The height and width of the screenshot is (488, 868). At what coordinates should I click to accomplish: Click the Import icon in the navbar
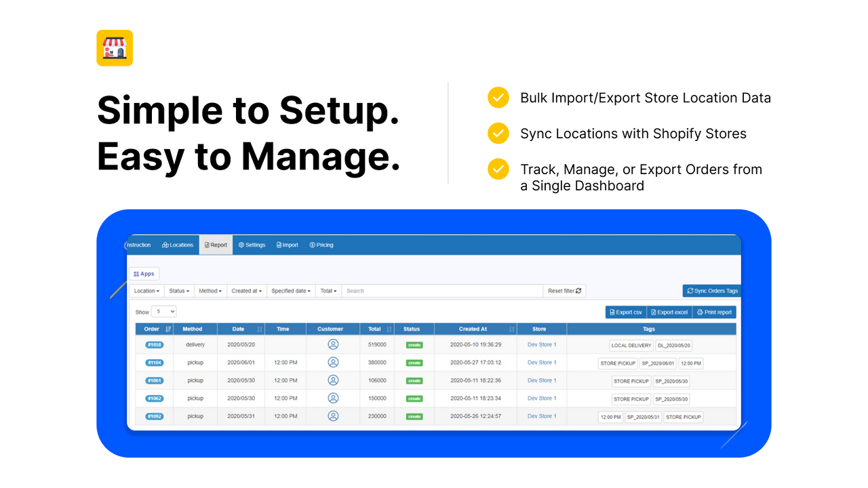(278, 245)
